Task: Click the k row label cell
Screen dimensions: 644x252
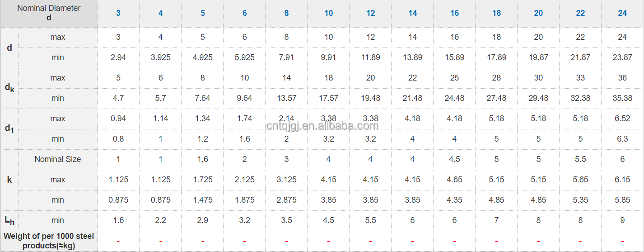Action: [9, 180]
